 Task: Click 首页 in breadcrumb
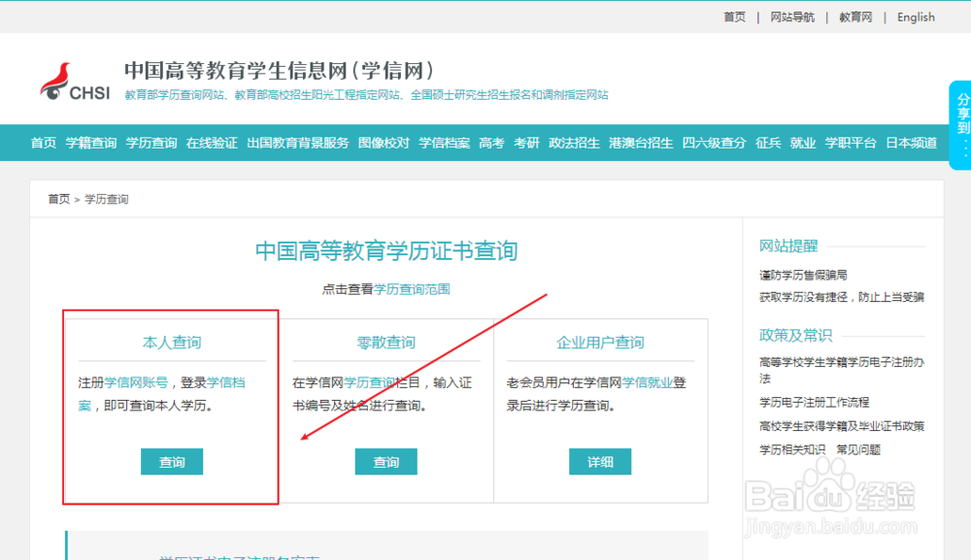(59, 199)
